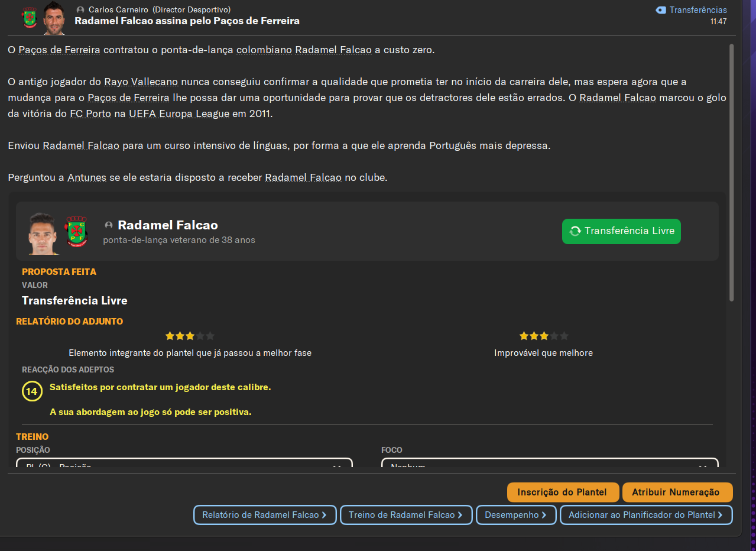Open Treino de Radamel Falcao
Viewport: 756px width, 551px height.
[406, 515]
